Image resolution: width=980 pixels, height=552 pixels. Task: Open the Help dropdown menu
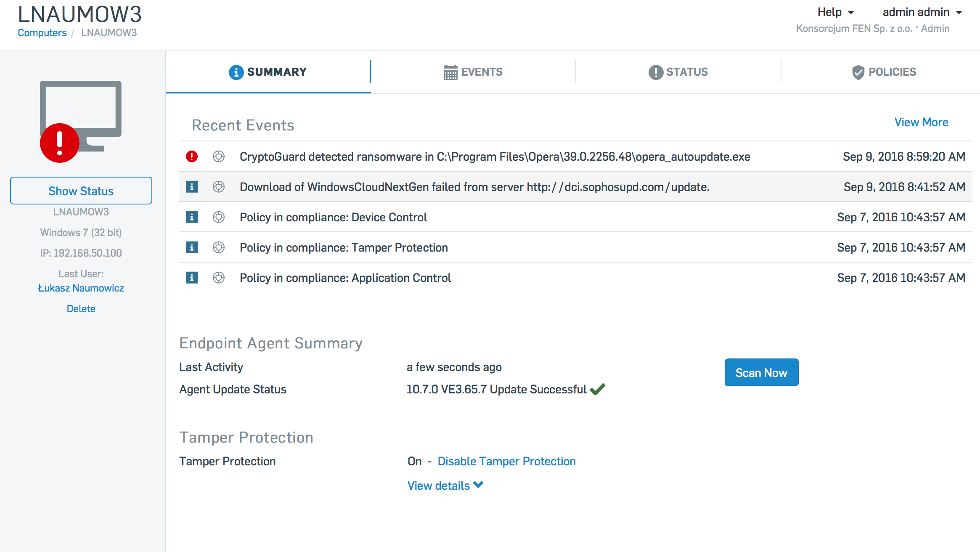pyautogui.click(x=835, y=12)
